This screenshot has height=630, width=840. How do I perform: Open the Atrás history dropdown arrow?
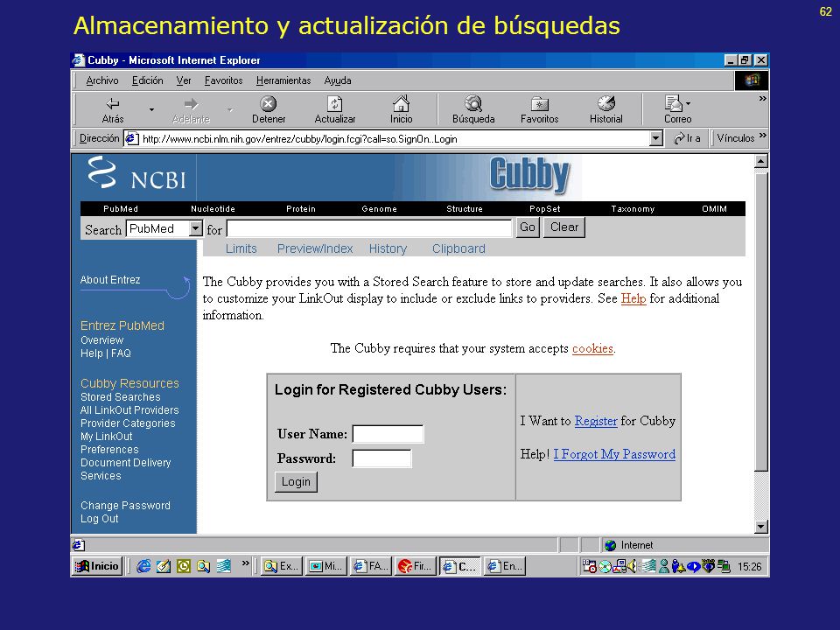[x=152, y=109]
